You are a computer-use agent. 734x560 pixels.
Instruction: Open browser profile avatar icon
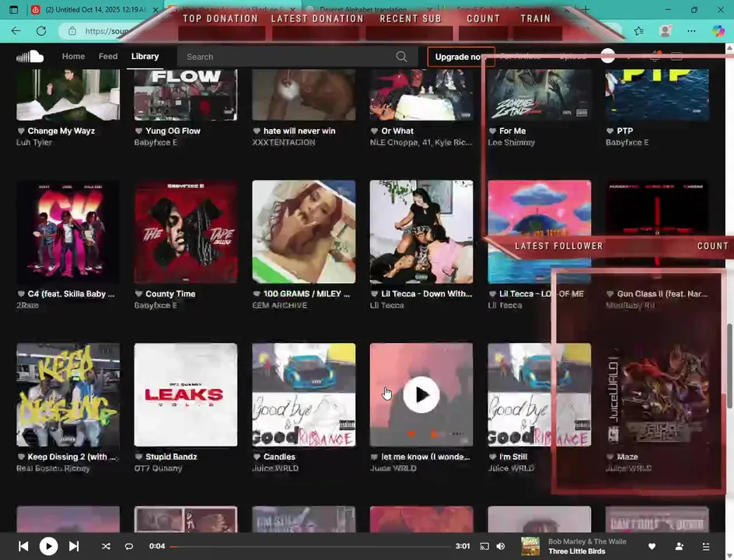665,31
